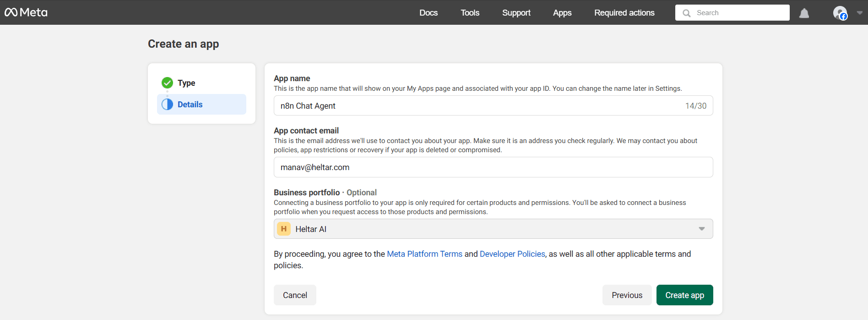The width and height of the screenshot is (868, 320).
Task: Click the Meta logo
Action: click(x=26, y=12)
